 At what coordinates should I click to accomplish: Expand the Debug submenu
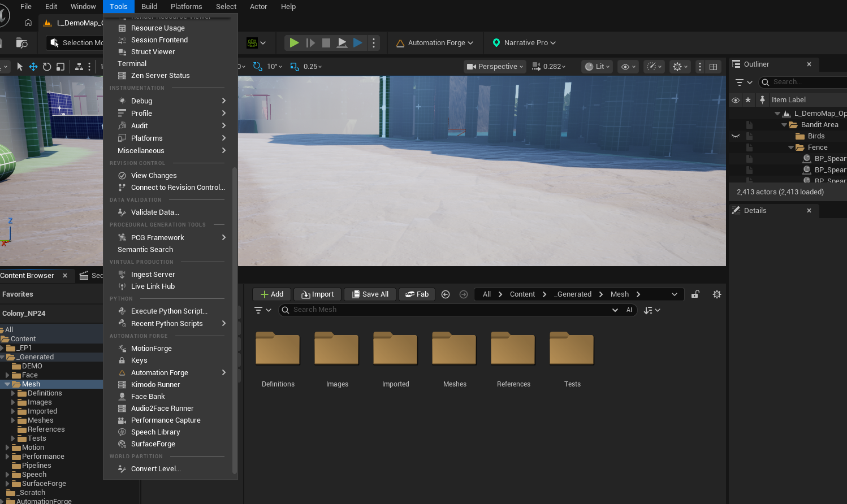click(170, 101)
